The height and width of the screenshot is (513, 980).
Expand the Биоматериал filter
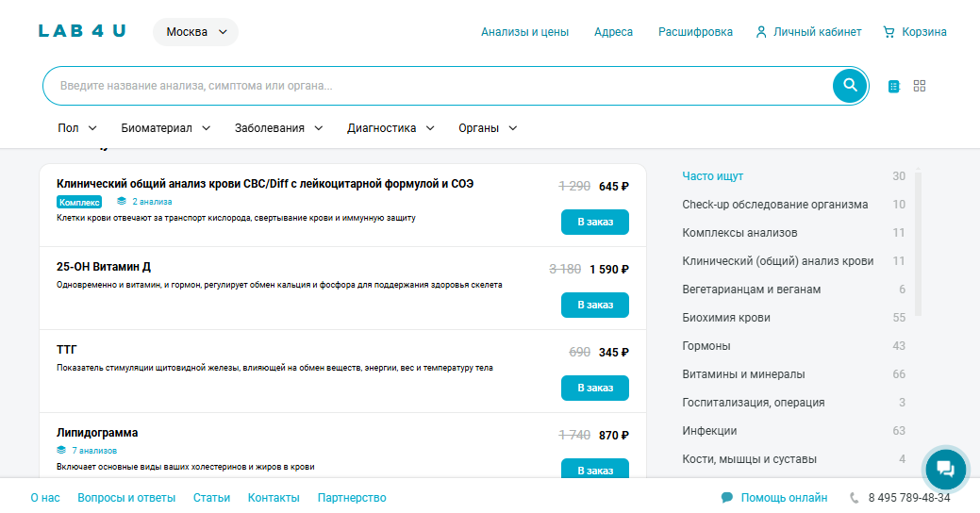pyautogui.click(x=166, y=128)
